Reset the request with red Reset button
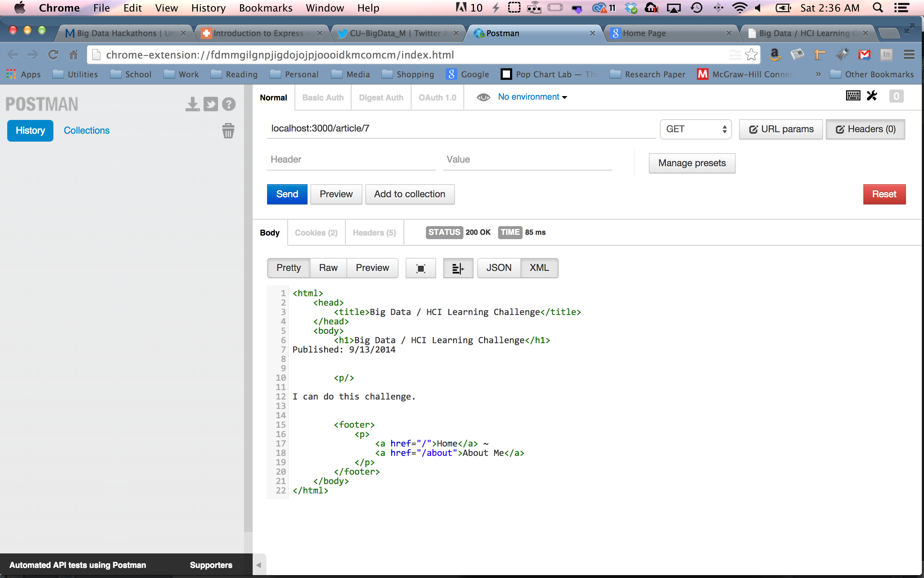The height and width of the screenshot is (578, 924). (884, 194)
